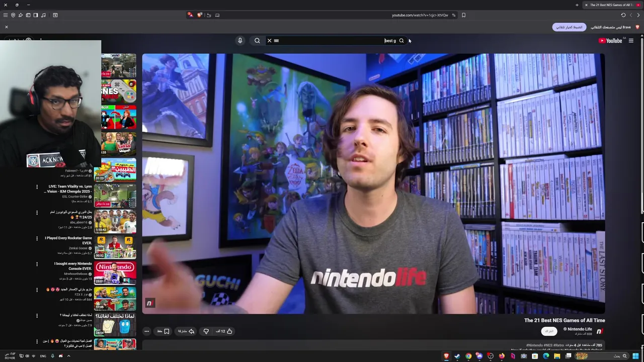Click the video title '21 Best NES Games'

(565, 320)
